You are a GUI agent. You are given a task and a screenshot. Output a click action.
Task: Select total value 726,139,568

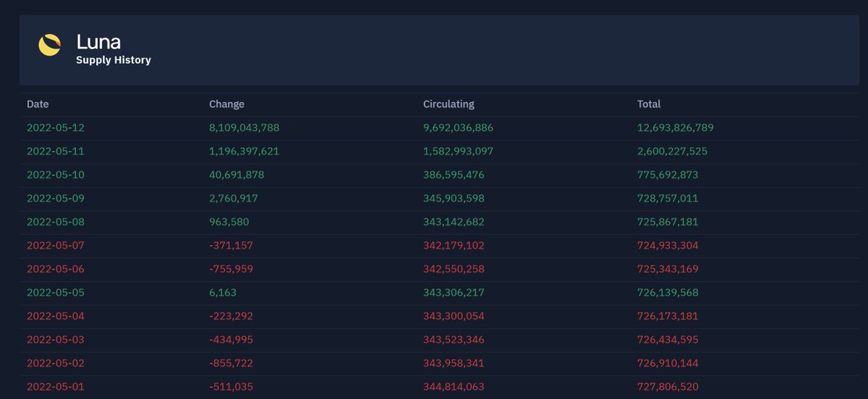[x=668, y=293]
